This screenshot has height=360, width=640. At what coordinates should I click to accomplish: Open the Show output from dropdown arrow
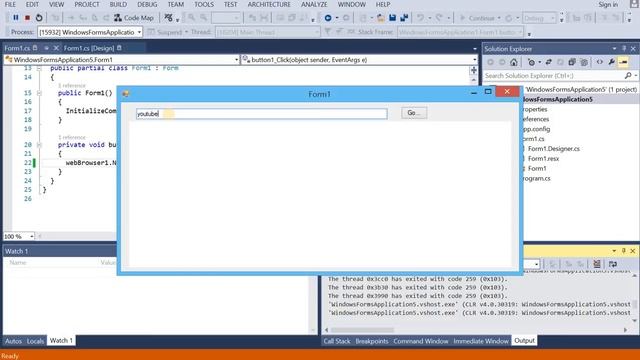pyautogui.click(x=536, y=264)
